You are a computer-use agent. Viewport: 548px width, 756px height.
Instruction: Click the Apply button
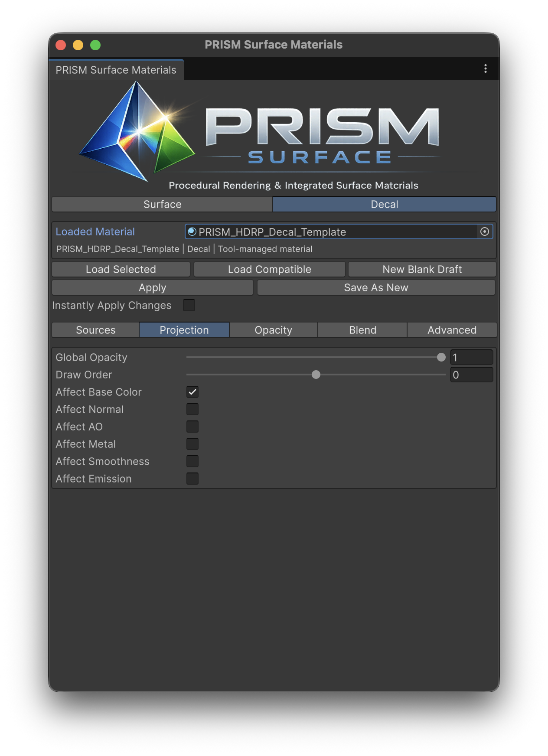(x=152, y=287)
